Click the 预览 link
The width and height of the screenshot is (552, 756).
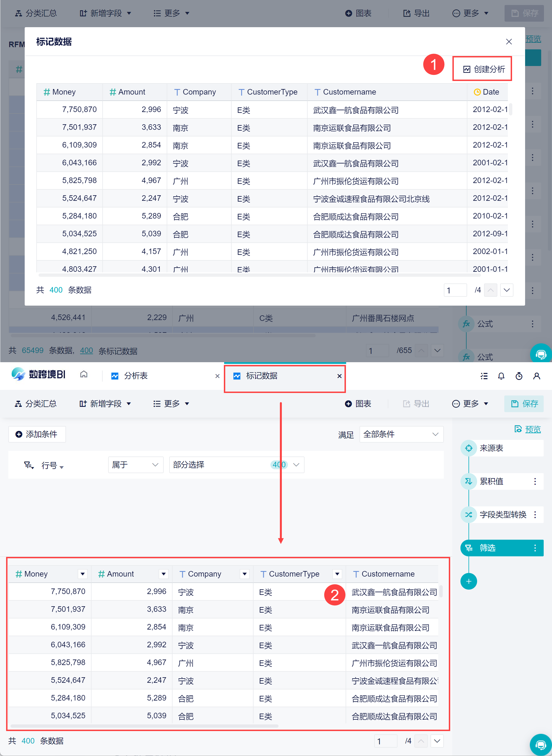point(532,429)
